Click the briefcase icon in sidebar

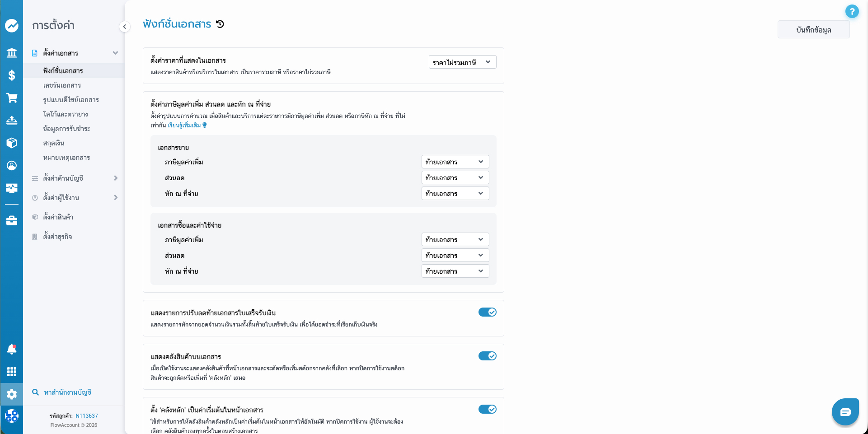pos(12,221)
